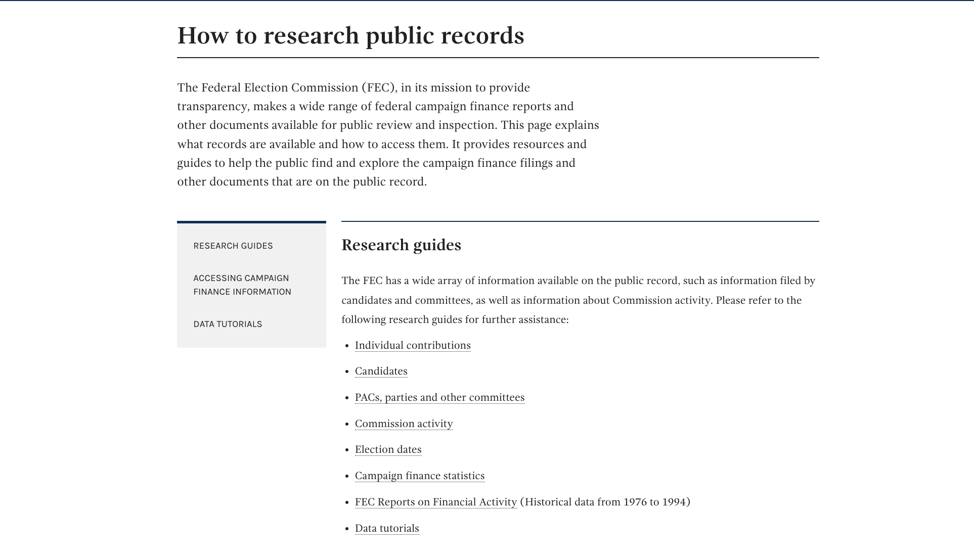Open the Individual contributions guide
The height and width of the screenshot is (560, 974).
[x=413, y=345]
